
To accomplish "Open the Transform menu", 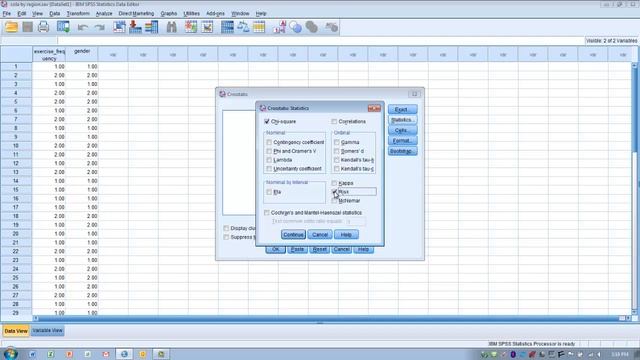I will click(78, 13).
